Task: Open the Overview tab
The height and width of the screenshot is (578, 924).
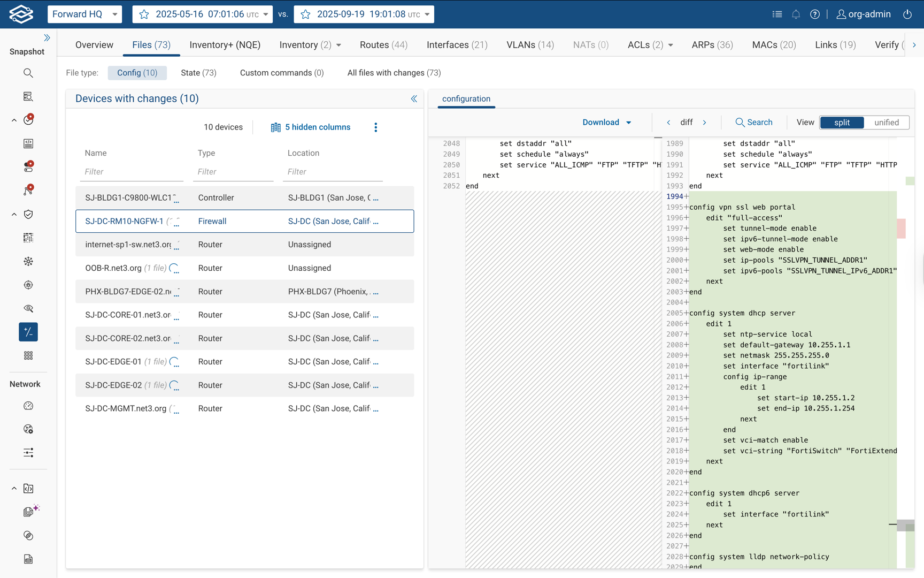Action: pyautogui.click(x=94, y=45)
